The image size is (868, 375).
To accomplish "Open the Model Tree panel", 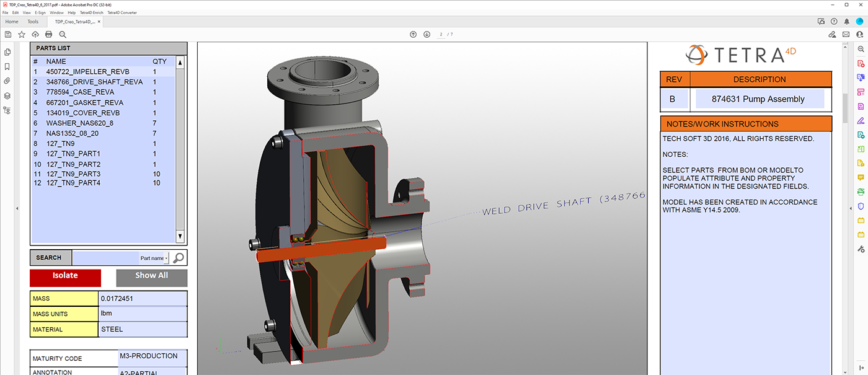I will coord(7,110).
